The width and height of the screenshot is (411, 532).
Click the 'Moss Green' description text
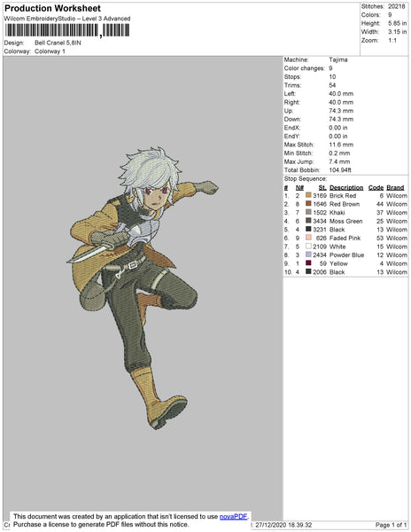(346, 221)
